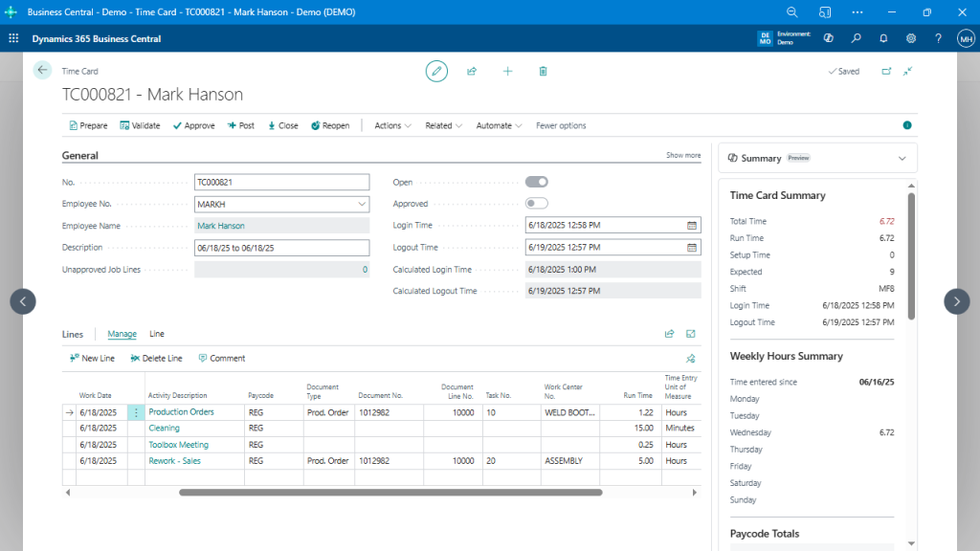Switch to the Line tab in Lines section
Viewport: 980px width, 551px height.
156,334
